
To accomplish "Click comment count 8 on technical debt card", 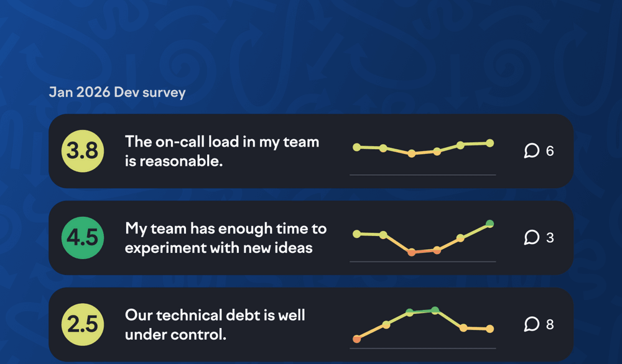I will 550,324.
